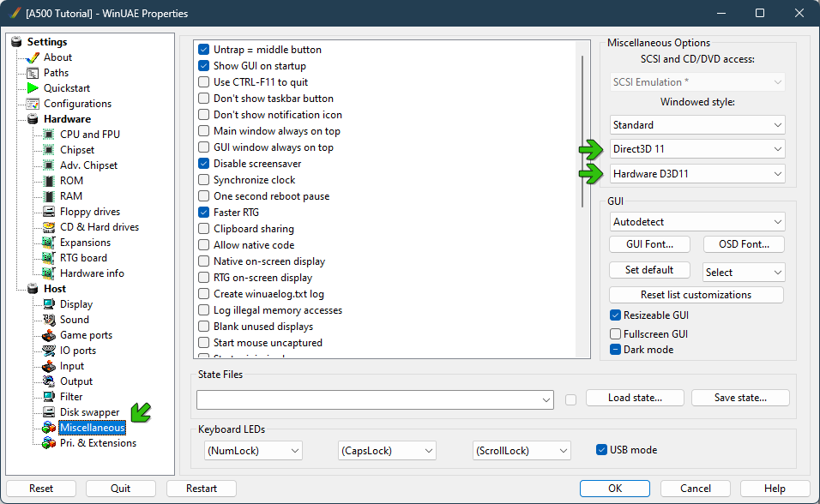Click the CD & Hard drives icon
The image size is (820, 504).
pos(49,227)
